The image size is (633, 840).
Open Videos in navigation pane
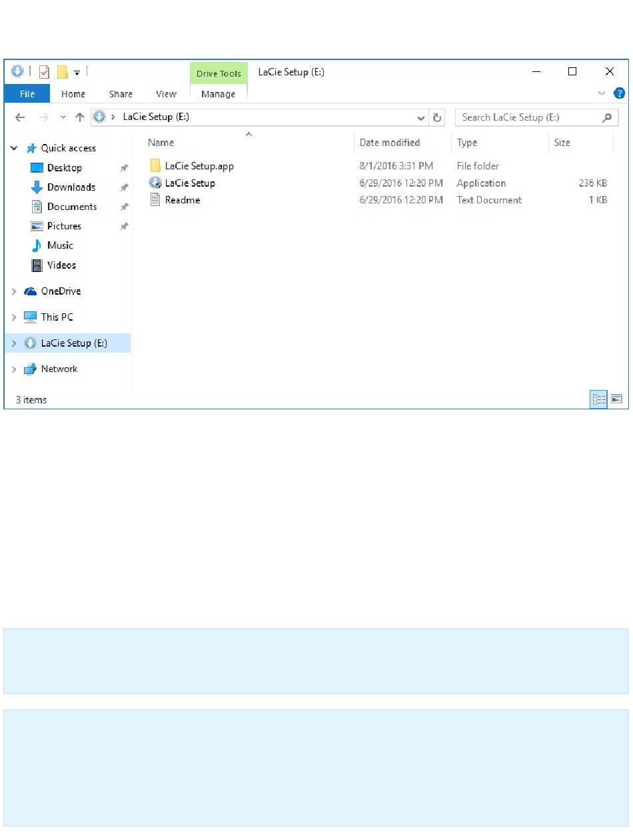[61, 265]
